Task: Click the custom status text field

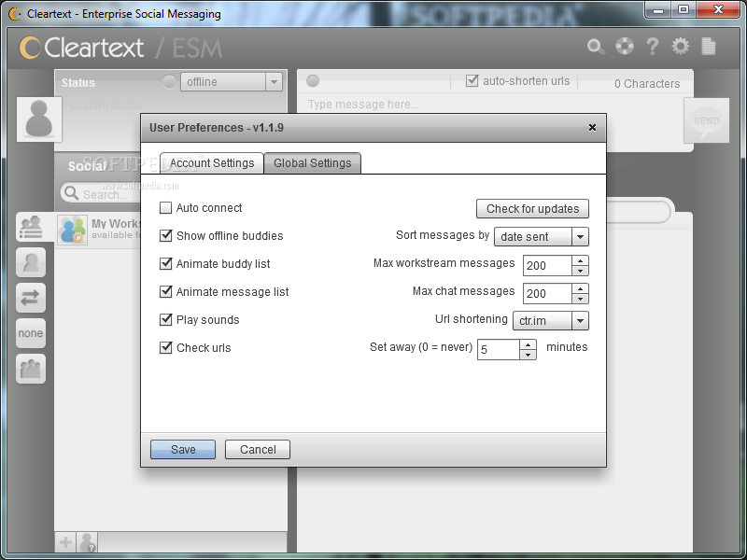Action: (x=110, y=105)
